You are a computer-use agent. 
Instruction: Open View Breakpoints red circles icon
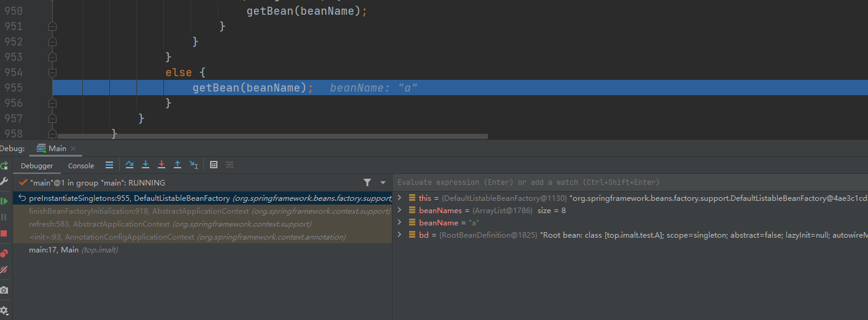pos(4,253)
